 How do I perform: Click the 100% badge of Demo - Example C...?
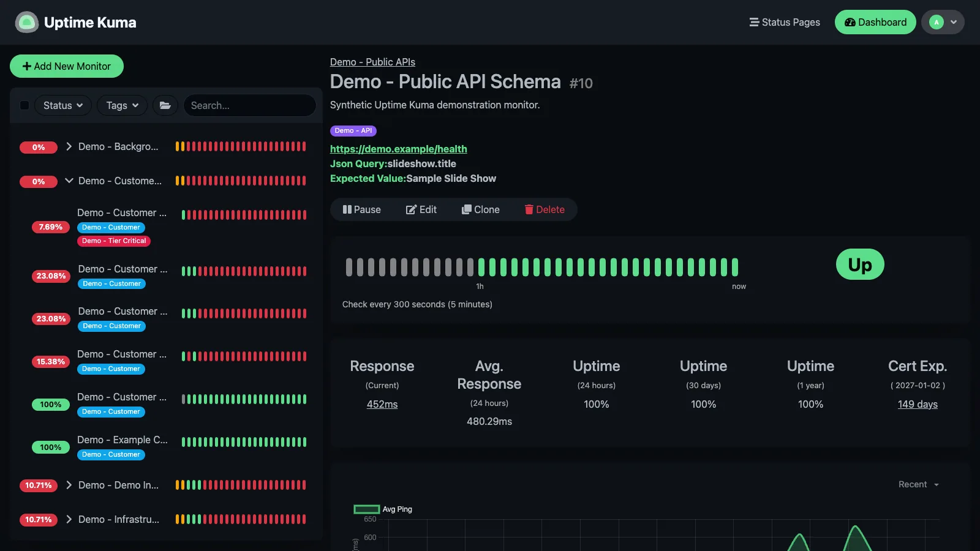pyautogui.click(x=51, y=448)
